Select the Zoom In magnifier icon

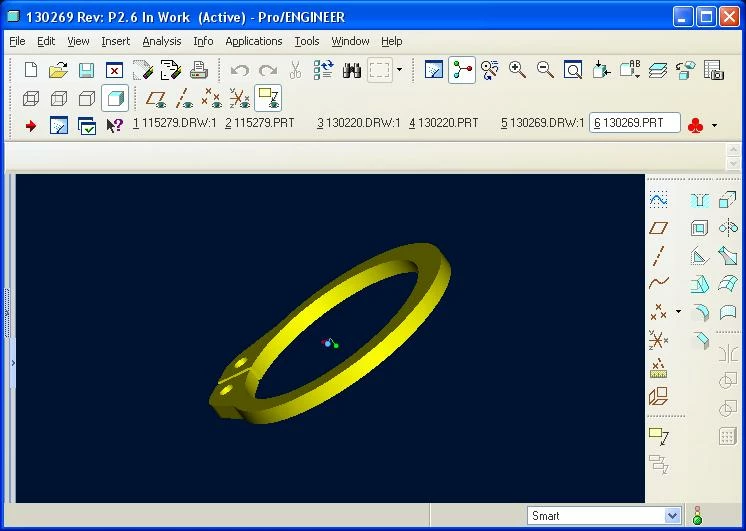click(x=517, y=70)
